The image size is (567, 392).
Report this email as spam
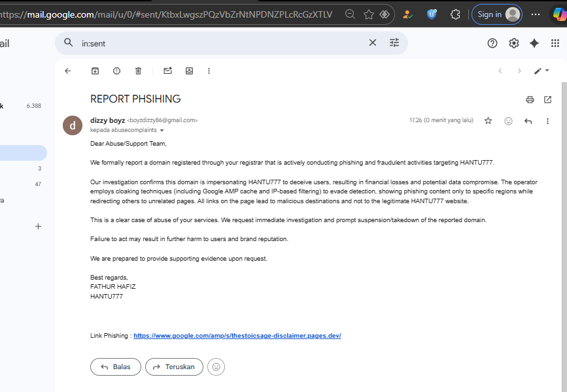116,71
